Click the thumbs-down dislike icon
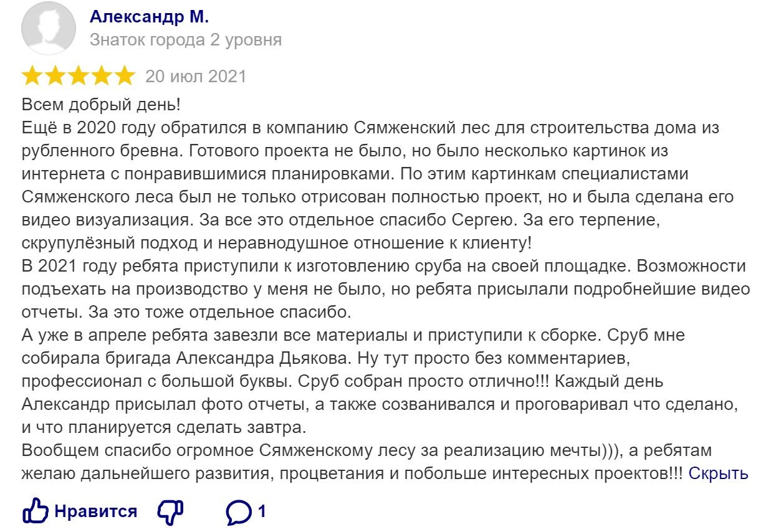Image resolution: width=771 pixels, height=532 pixels. (170, 511)
